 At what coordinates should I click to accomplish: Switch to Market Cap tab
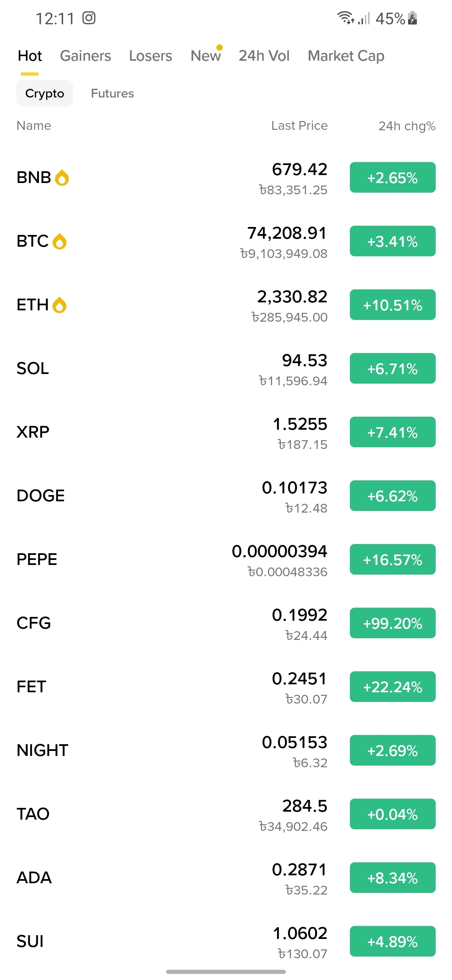[x=346, y=56]
